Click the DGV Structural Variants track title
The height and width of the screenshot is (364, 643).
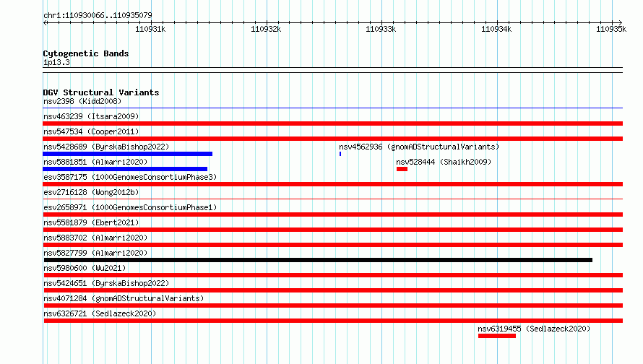point(101,92)
